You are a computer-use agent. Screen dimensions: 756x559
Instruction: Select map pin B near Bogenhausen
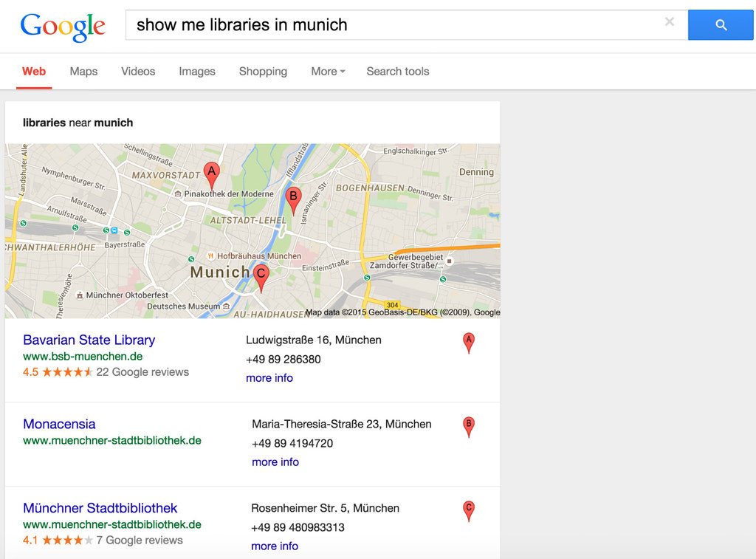point(293,201)
